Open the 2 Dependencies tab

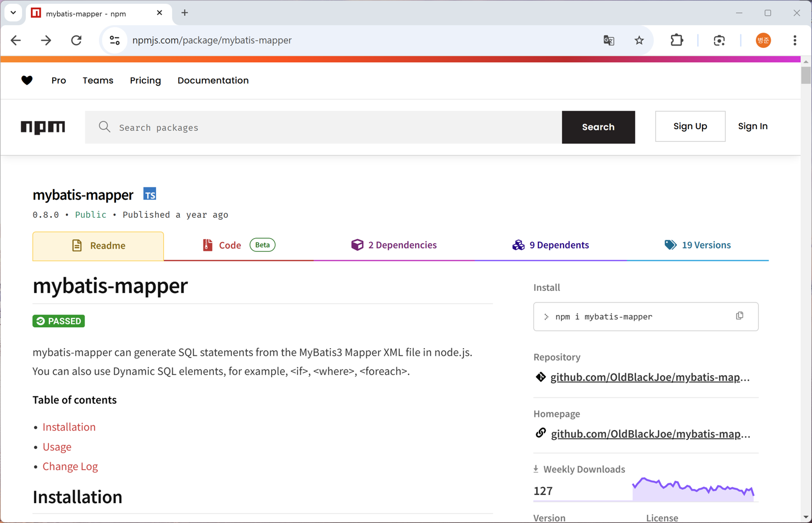pos(394,245)
